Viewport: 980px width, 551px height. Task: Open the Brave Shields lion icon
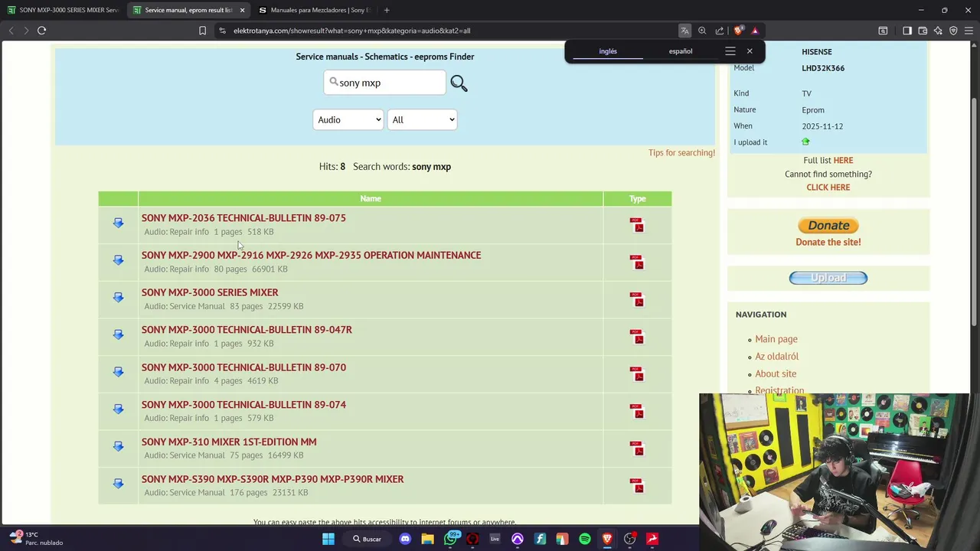click(x=738, y=31)
